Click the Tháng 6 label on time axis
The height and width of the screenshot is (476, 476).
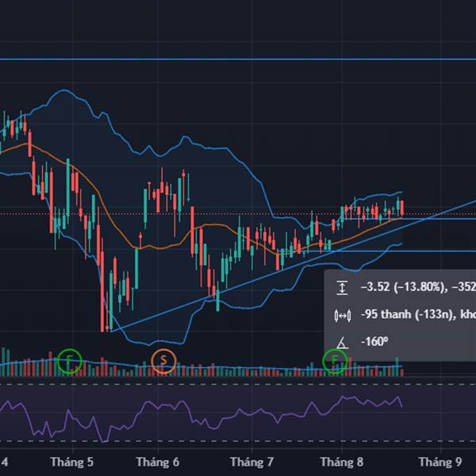click(158, 463)
